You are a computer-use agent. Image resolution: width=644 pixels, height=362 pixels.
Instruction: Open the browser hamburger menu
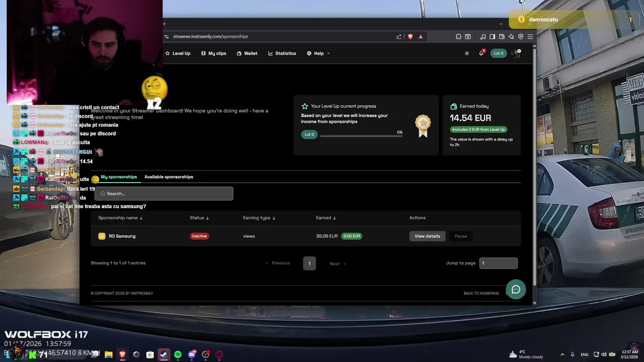click(x=530, y=37)
